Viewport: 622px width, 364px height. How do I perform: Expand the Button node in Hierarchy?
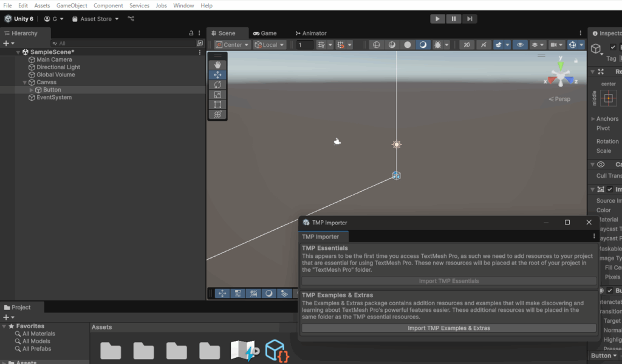click(32, 90)
